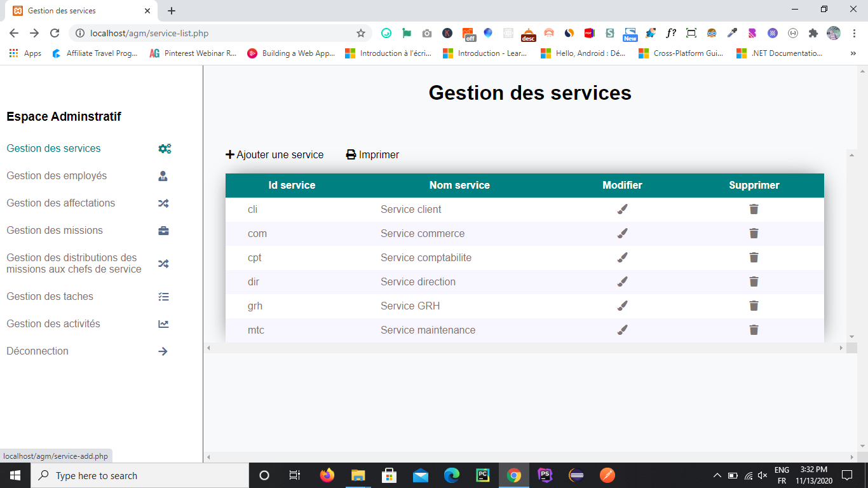This screenshot has width=868, height=488.
Task: Open the .NET Documentation bookmark
Action: click(780, 53)
